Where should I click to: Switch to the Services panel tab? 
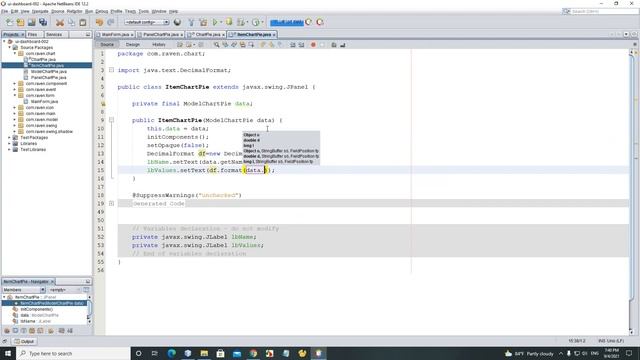pos(54,34)
